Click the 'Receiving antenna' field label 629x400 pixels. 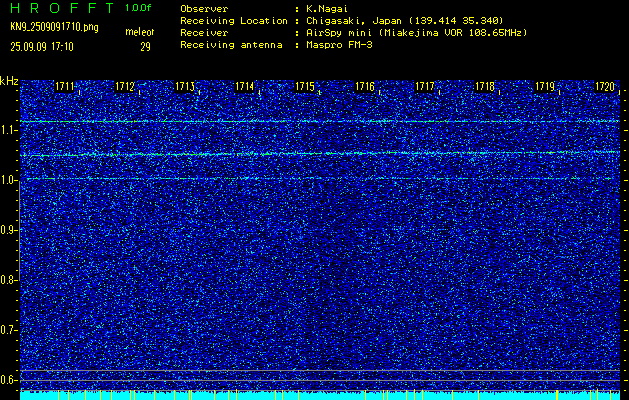click(231, 45)
